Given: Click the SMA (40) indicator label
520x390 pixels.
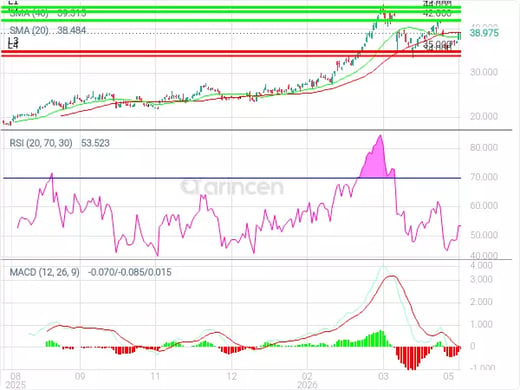Looking at the screenshot, I should [x=29, y=13].
